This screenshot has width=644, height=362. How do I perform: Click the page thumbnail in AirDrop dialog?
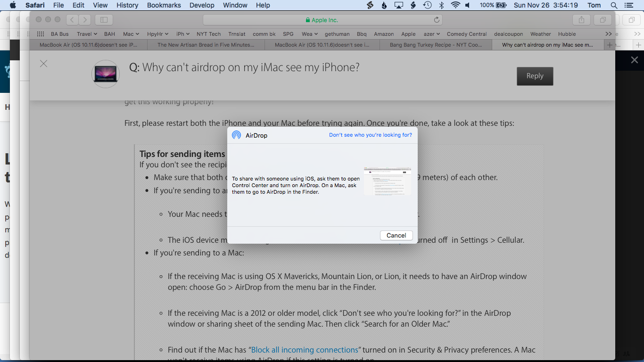(x=387, y=181)
